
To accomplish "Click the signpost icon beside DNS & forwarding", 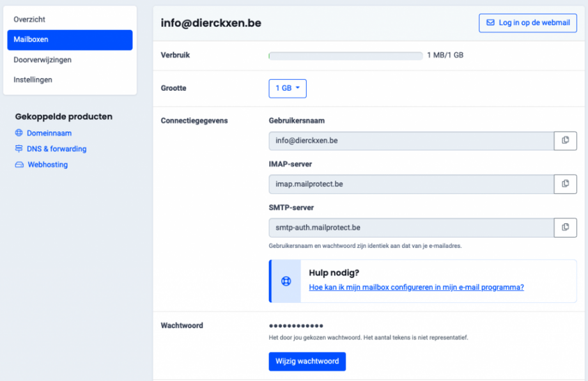I will [x=19, y=148].
